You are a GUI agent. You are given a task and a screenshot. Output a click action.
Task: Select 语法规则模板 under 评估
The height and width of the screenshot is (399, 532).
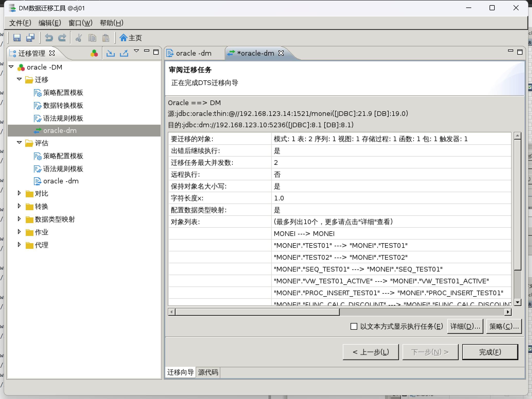[x=63, y=169]
